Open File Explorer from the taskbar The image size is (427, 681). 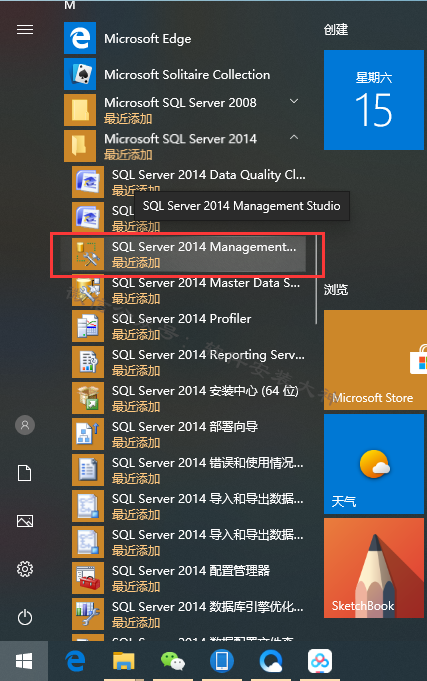[123, 661]
